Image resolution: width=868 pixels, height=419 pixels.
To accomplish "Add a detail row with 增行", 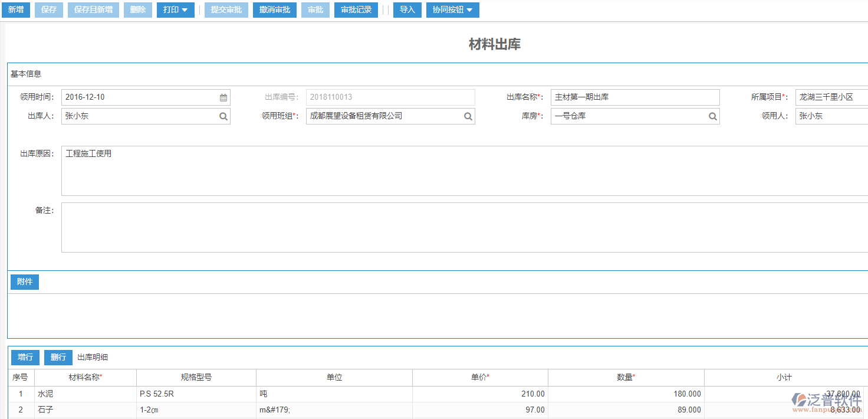I will click(25, 357).
